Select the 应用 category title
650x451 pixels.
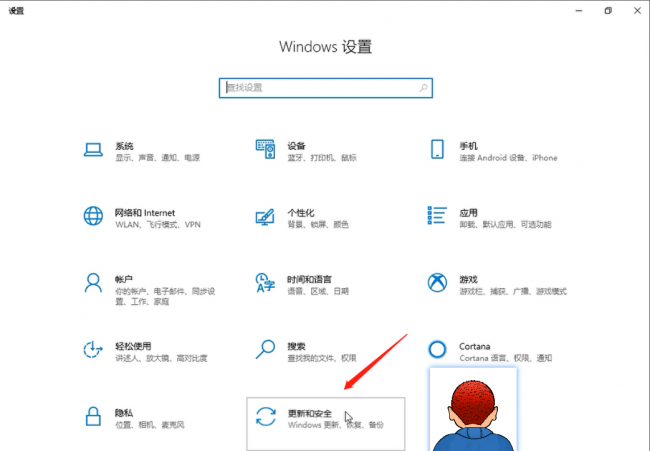click(x=468, y=213)
